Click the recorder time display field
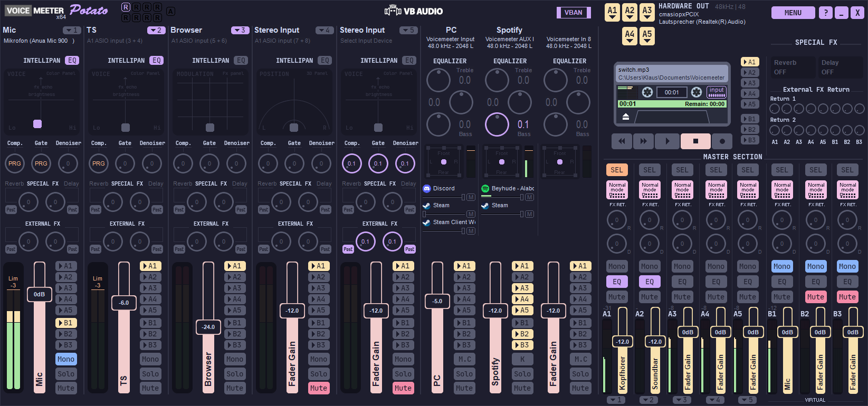The width and height of the screenshot is (868, 406). tap(672, 92)
